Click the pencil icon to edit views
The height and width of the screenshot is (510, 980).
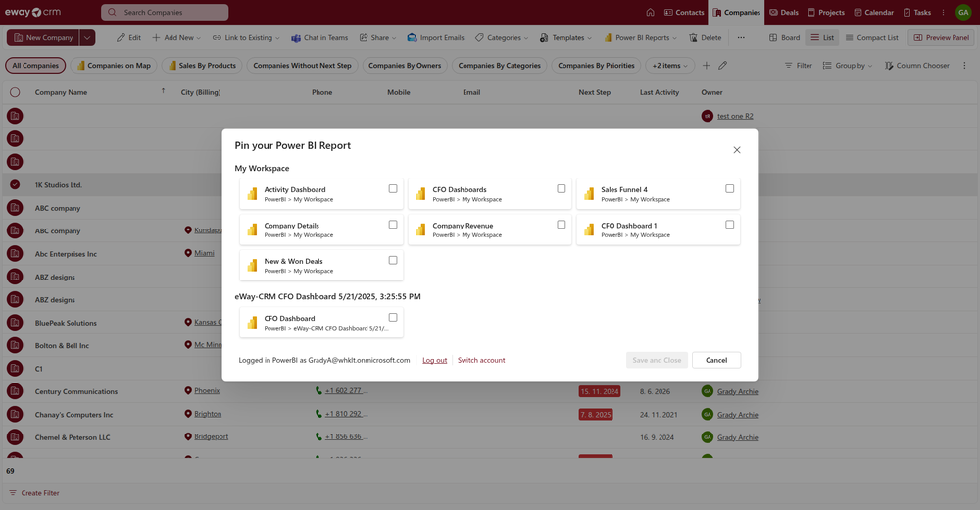(723, 65)
